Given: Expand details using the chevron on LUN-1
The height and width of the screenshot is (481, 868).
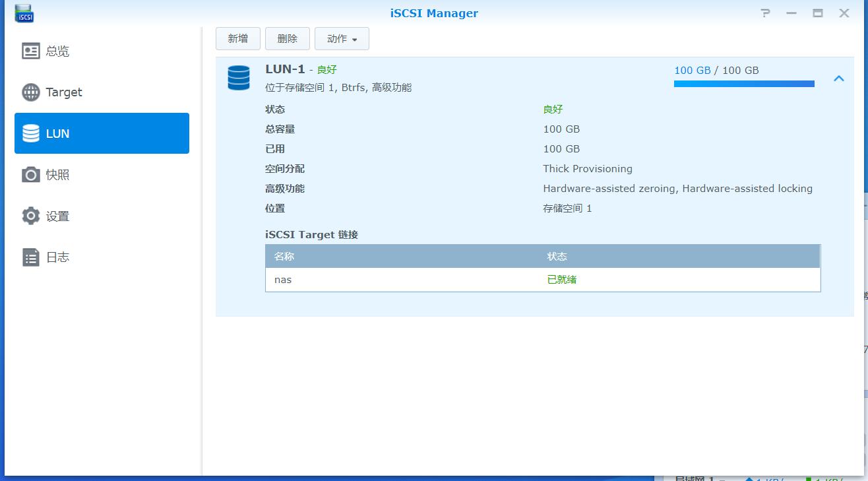Looking at the screenshot, I should [x=839, y=78].
